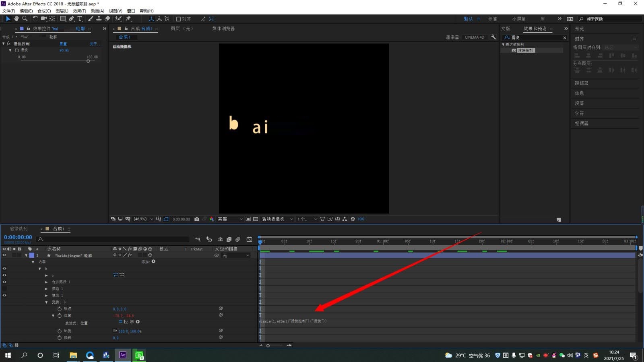Select the Puppet Pin tool
The image size is (644, 362).
(128, 19)
